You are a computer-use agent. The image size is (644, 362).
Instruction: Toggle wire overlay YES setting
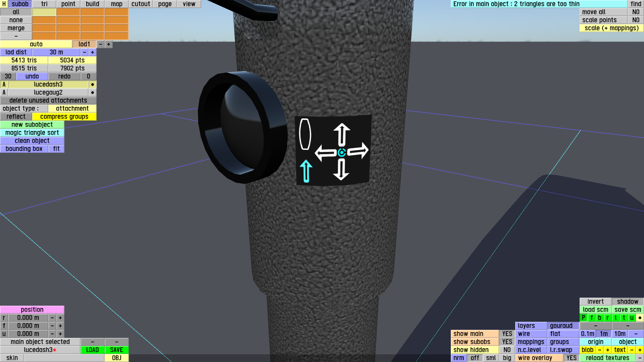[571, 358]
